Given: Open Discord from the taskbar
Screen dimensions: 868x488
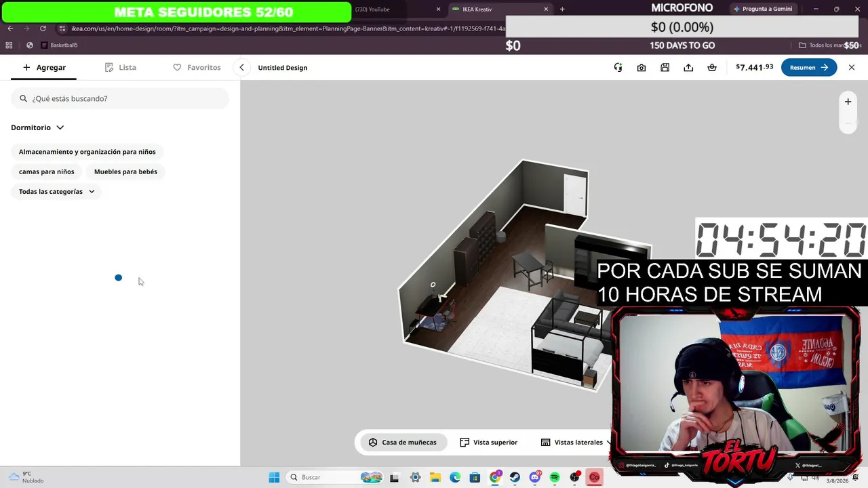Looking at the screenshot, I should point(535,477).
